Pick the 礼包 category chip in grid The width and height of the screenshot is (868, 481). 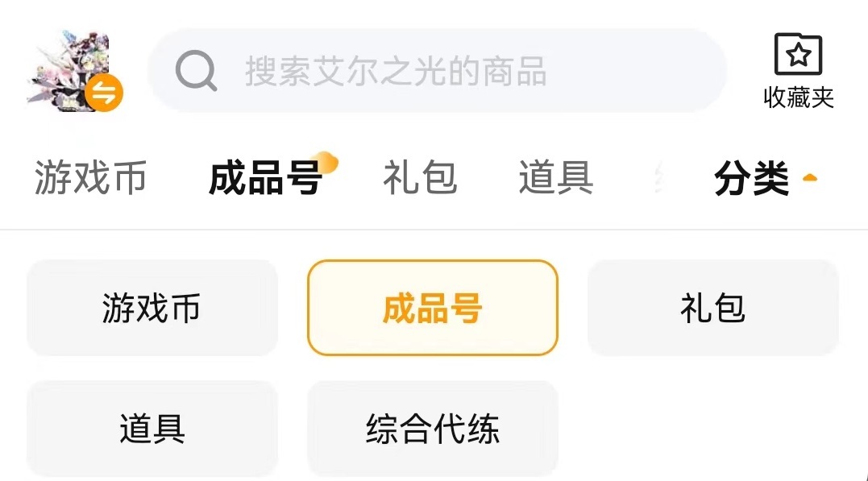pos(712,308)
